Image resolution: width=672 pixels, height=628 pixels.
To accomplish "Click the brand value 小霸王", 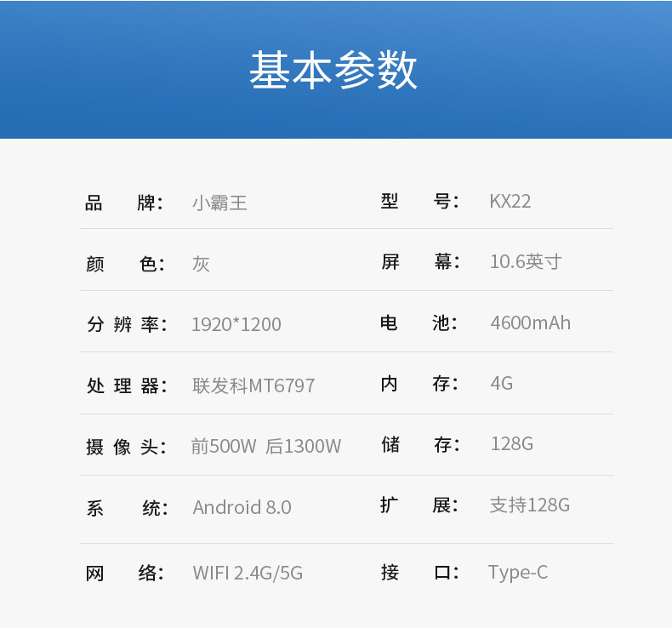I will [x=219, y=203].
